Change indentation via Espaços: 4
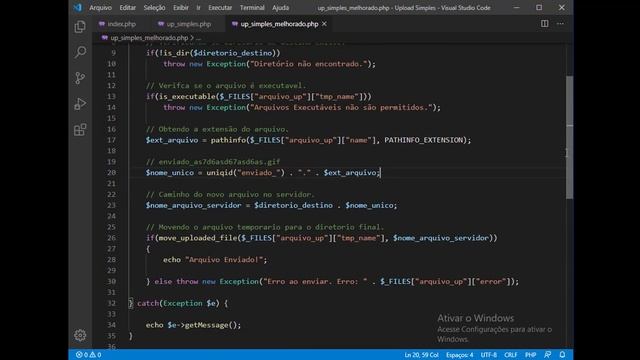This screenshot has height=360, width=640. pyautogui.click(x=460, y=355)
